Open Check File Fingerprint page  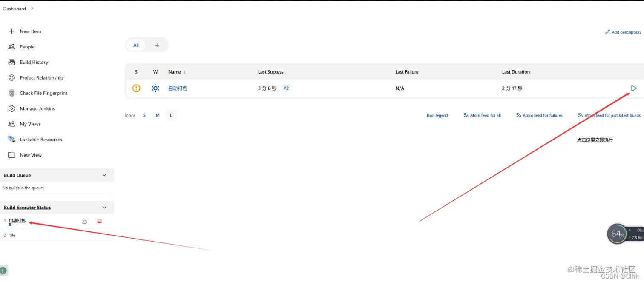pyautogui.click(x=43, y=93)
